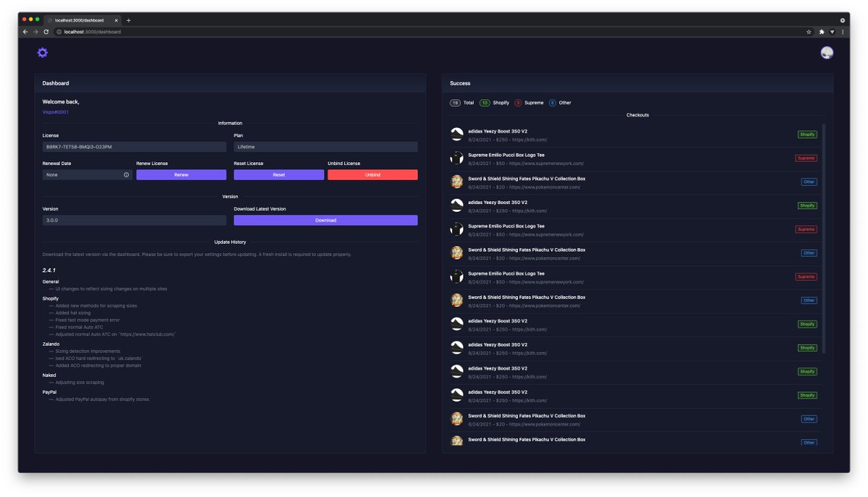The width and height of the screenshot is (868, 497).
Task: Filter checkouts by the blue Other count badge
Action: pyautogui.click(x=553, y=103)
